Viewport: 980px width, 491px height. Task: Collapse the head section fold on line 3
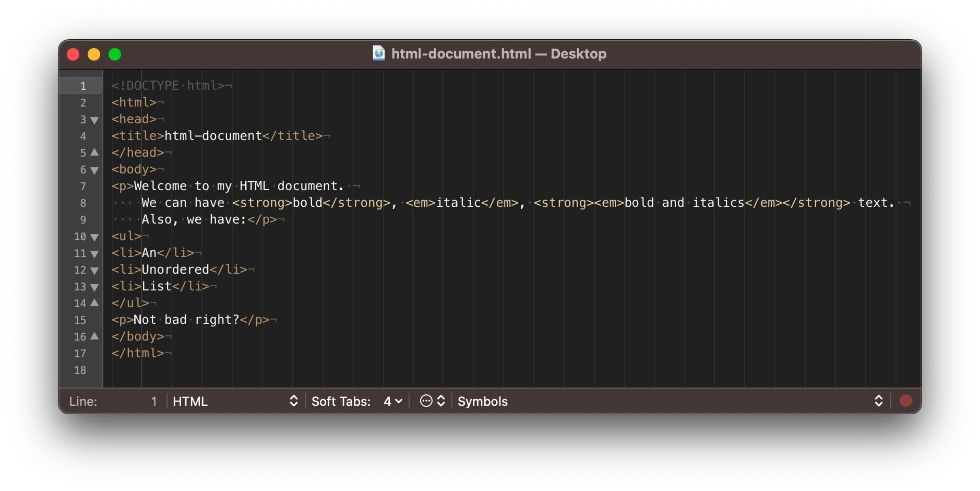click(x=94, y=120)
